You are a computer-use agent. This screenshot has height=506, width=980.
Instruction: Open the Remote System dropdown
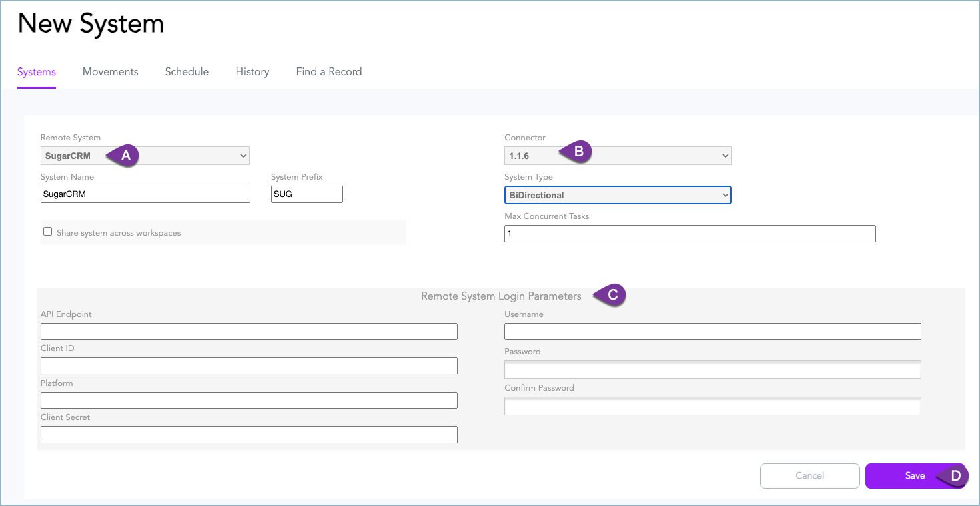145,156
